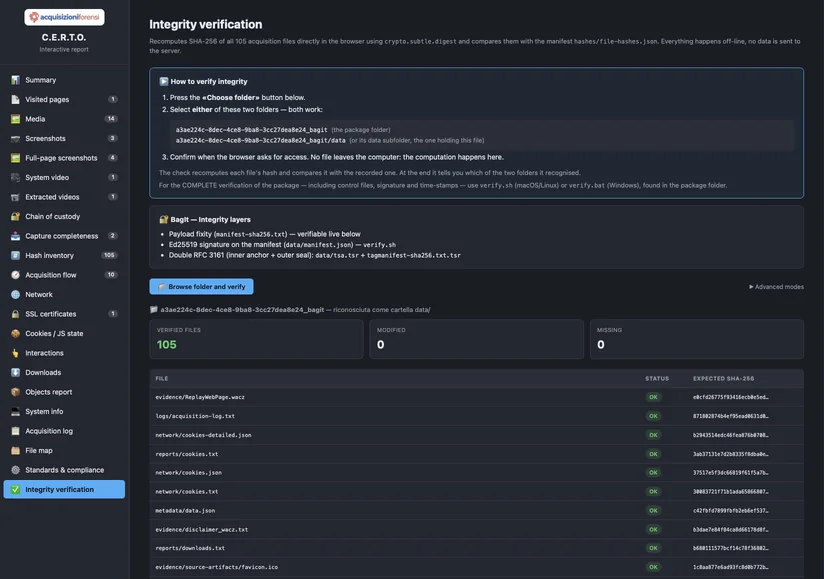The image size is (824, 579).
Task: Open the File map menu item
Action: [64, 450]
